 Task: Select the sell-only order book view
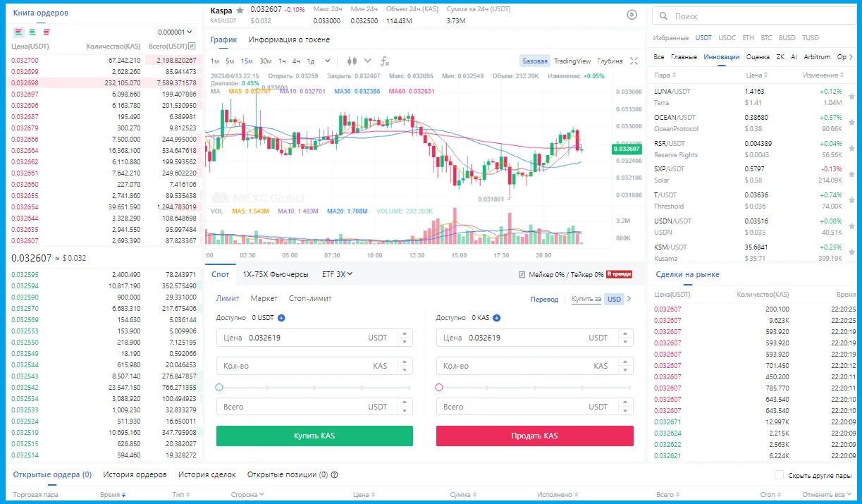[46, 32]
